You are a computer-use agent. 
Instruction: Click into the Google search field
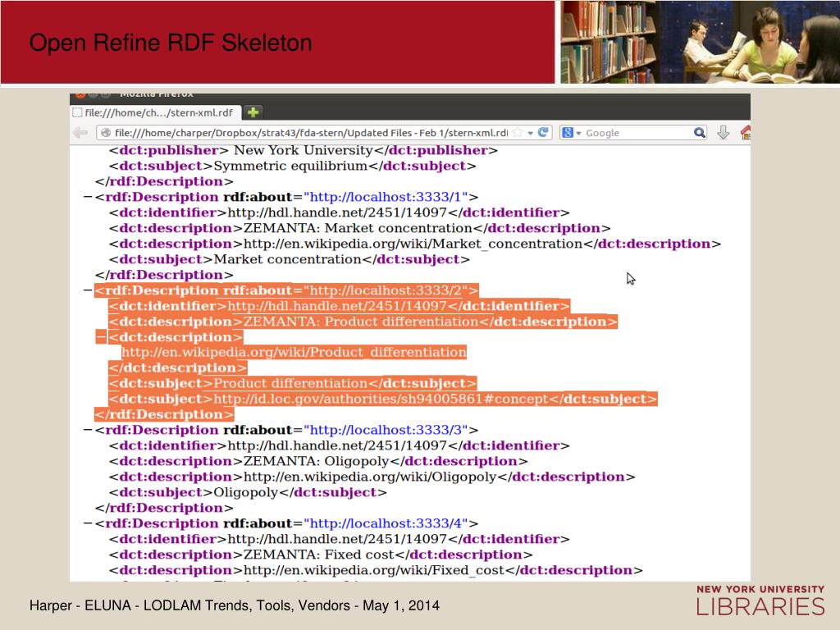637,133
